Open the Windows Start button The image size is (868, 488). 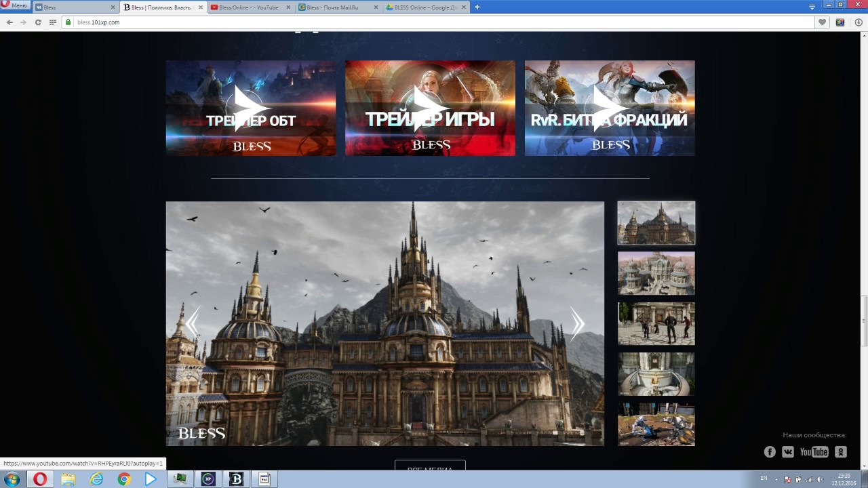pos(12,479)
